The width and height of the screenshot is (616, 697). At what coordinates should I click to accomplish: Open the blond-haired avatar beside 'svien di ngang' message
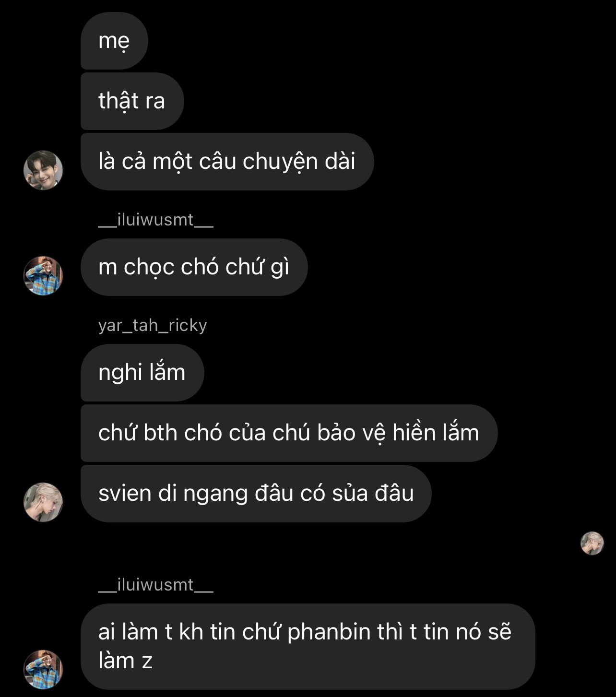pyautogui.click(x=43, y=502)
